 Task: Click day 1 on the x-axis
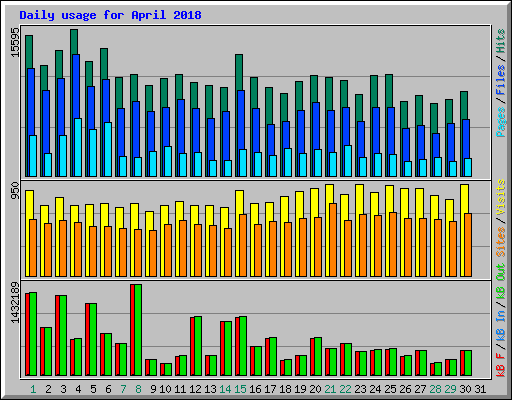click(x=33, y=389)
